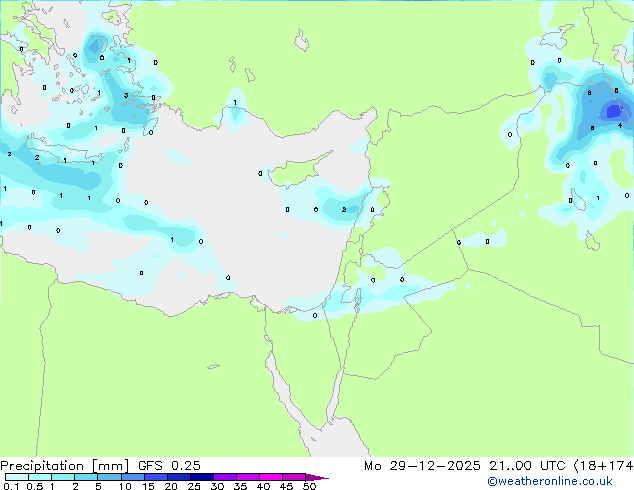Click the "3" precipitation value in Aegean

click(126, 95)
